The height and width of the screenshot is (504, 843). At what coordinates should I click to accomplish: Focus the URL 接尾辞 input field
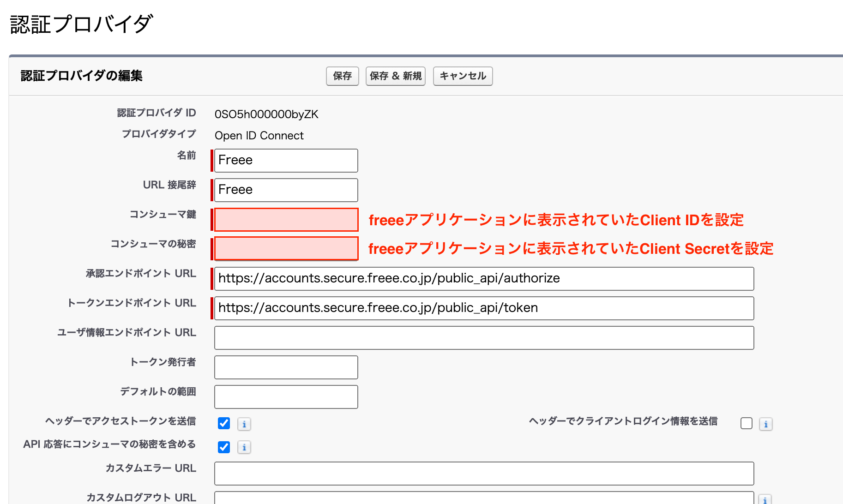pos(286,190)
